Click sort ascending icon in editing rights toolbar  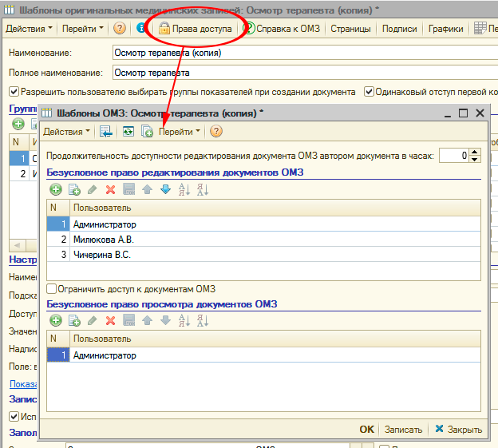pos(184,189)
